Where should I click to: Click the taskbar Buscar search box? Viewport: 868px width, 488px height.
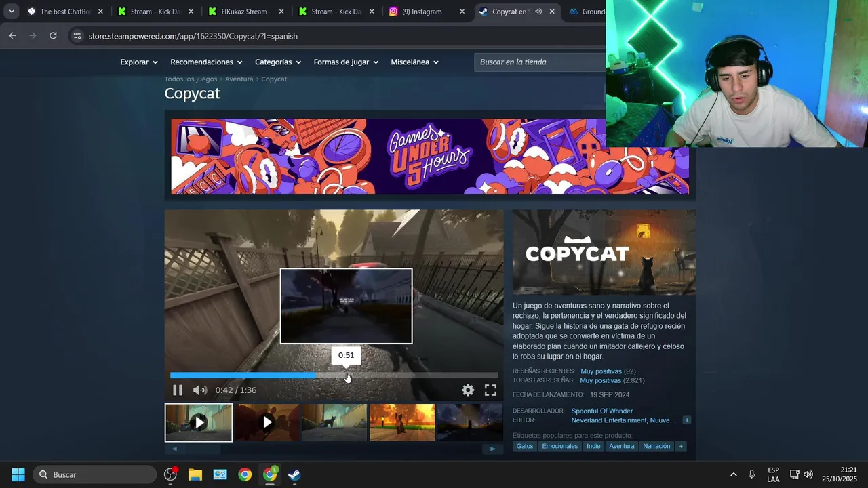[94, 474]
